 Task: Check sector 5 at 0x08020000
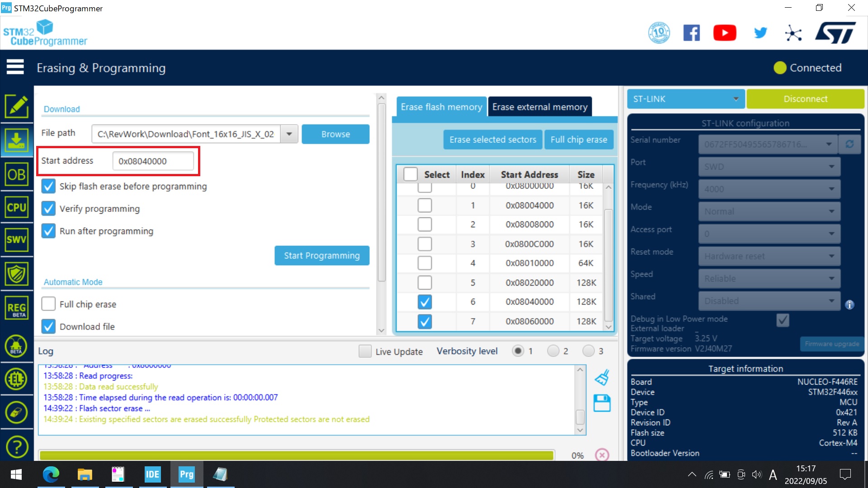point(425,282)
